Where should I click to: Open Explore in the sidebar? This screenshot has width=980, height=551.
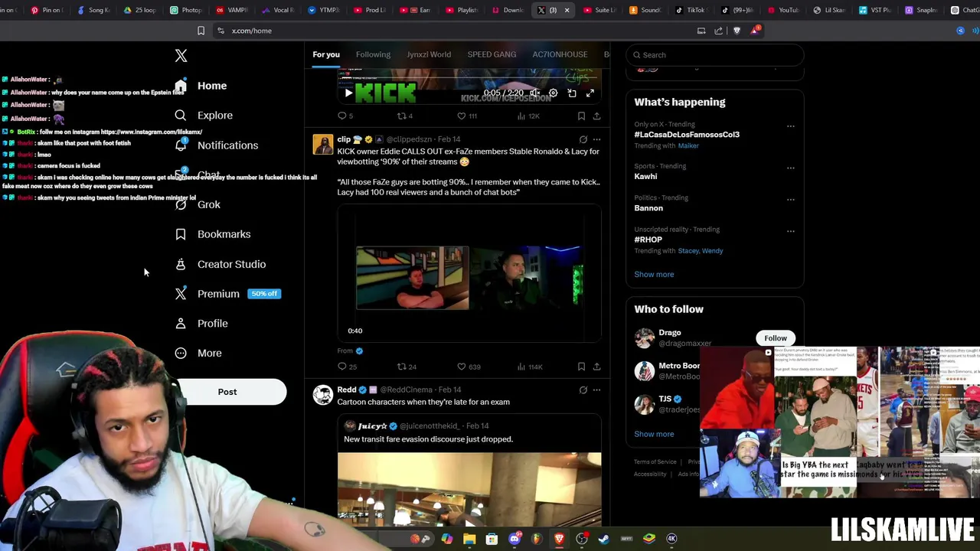pyautogui.click(x=204, y=116)
